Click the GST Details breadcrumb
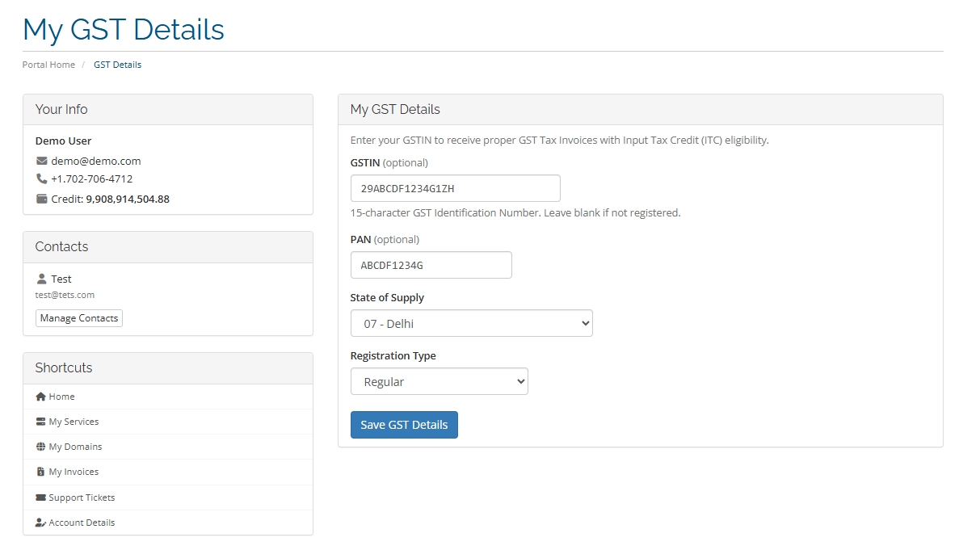This screenshot has width=980, height=550. click(117, 65)
